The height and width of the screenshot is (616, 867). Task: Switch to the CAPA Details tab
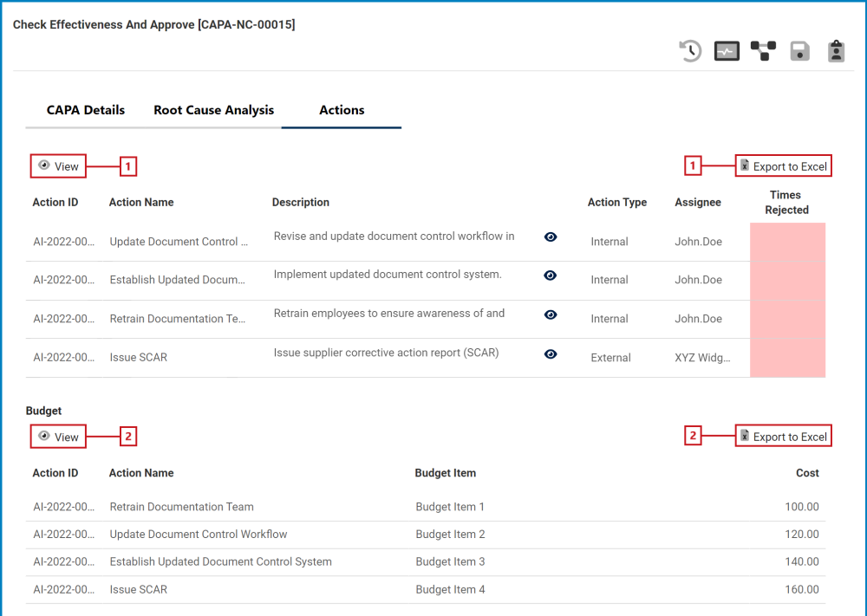pyautogui.click(x=86, y=110)
